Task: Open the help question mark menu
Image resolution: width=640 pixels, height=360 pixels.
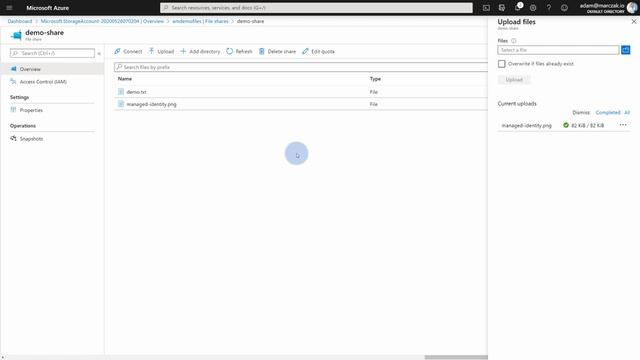Action: coord(549,8)
